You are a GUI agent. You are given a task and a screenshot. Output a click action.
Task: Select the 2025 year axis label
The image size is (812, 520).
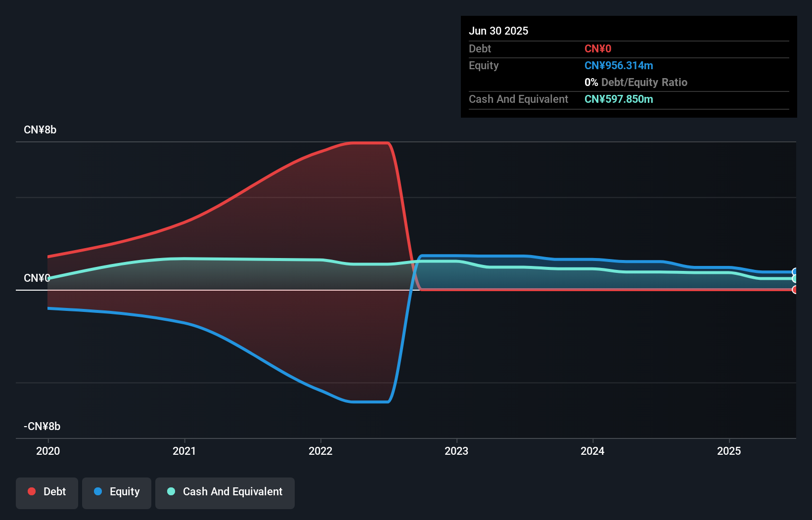(x=729, y=451)
